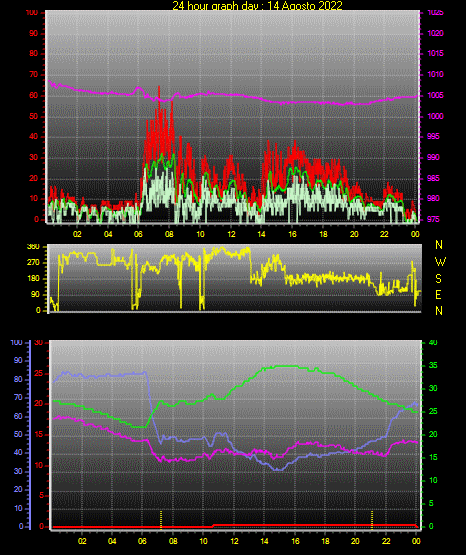466x555 pixels.
Task: Click the yellow dotted sunrise marker near 07
Action: click(x=161, y=520)
